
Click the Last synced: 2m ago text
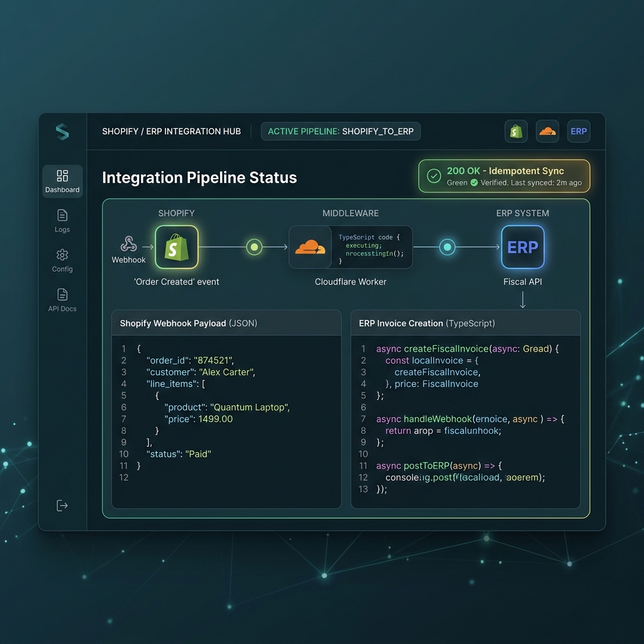coord(546,183)
